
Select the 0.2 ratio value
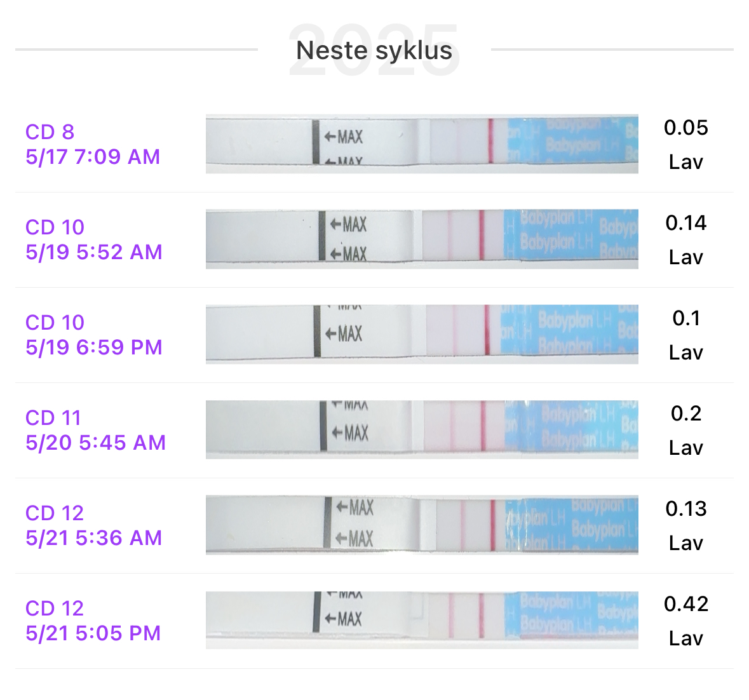point(685,414)
